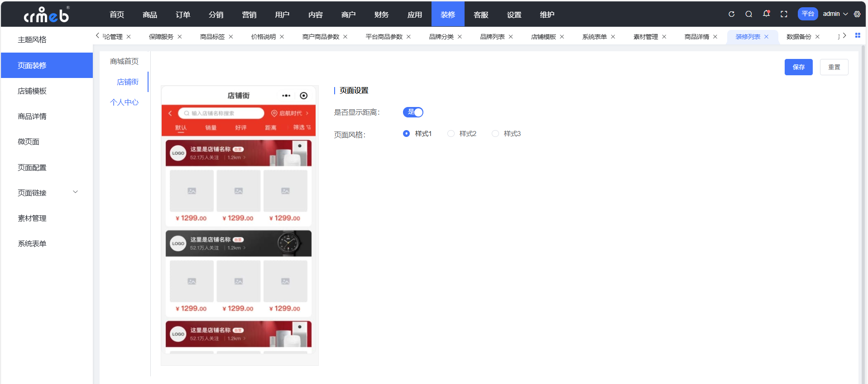Close the 品牌列表 tab
868x384 pixels.
coord(511,37)
